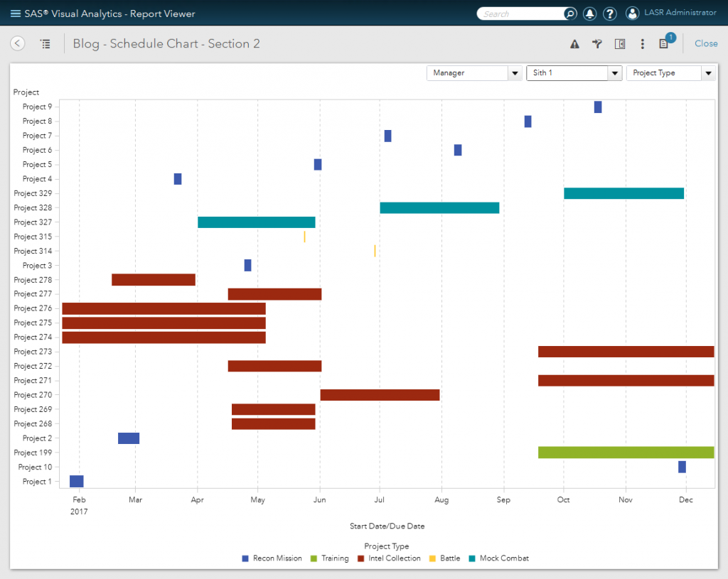Open the table of contents icon
This screenshot has height=579, width=728.
[x=45, y=43]
